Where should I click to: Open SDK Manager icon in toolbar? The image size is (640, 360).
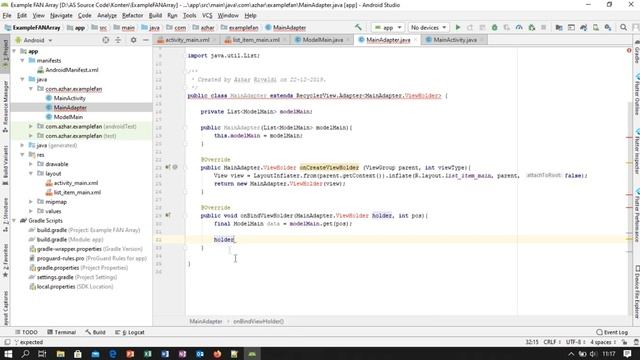608,27
